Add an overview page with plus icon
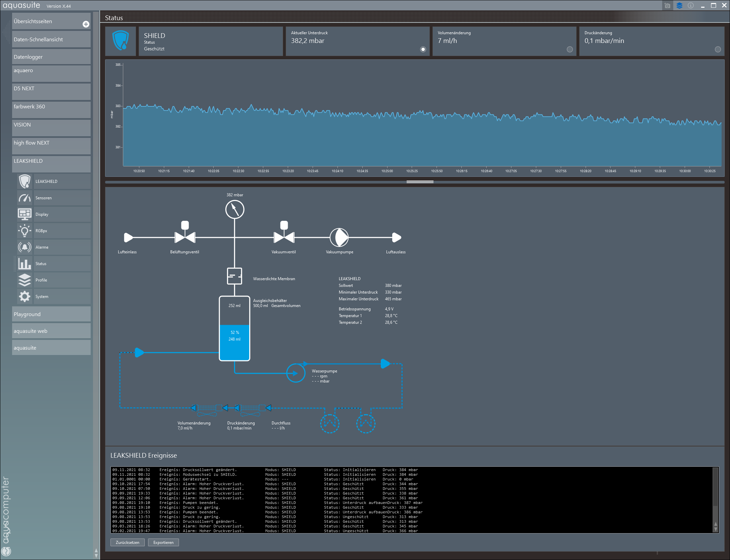This screenshot has height=560, width=730. pos(86,24)
